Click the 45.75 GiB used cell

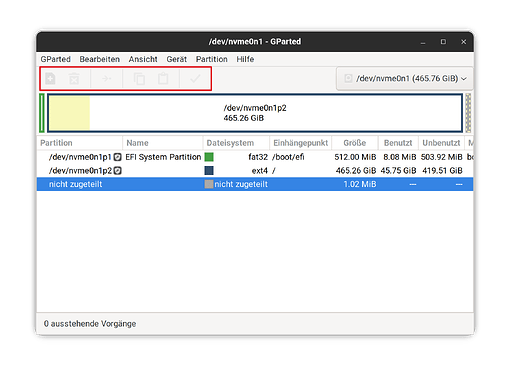[398, 171]
